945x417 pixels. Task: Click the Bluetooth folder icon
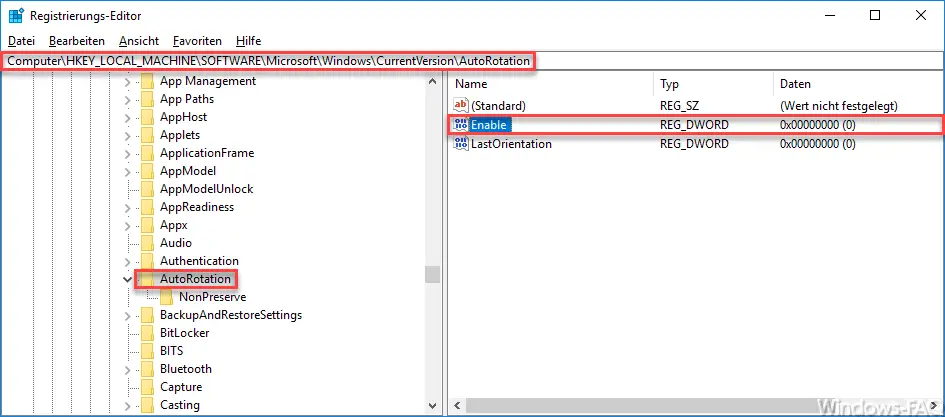click(x=147, y=369)
